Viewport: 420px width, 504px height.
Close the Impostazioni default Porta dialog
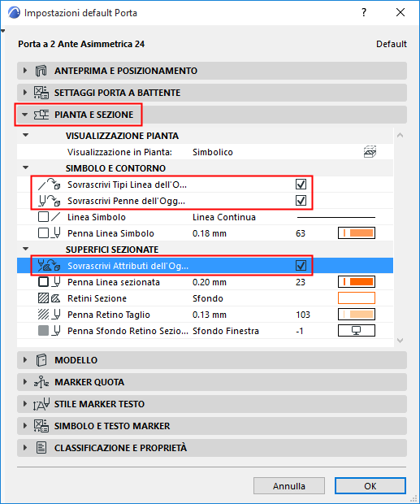pyautogui.click(x=401, y=12)
